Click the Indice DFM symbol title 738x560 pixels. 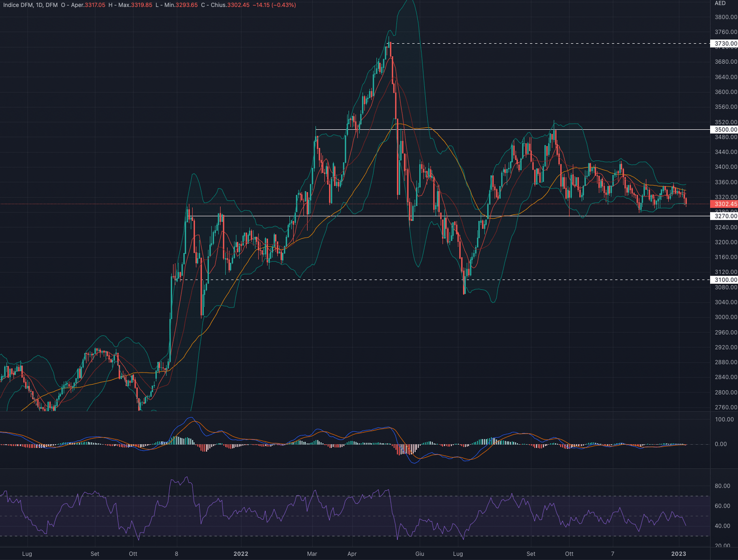point(18,5)
